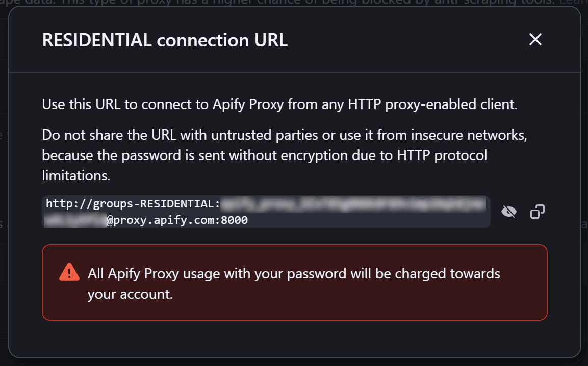Click the RESIDENTIAL connection URL title
The image size is (588, 366).
click(164, 40)
